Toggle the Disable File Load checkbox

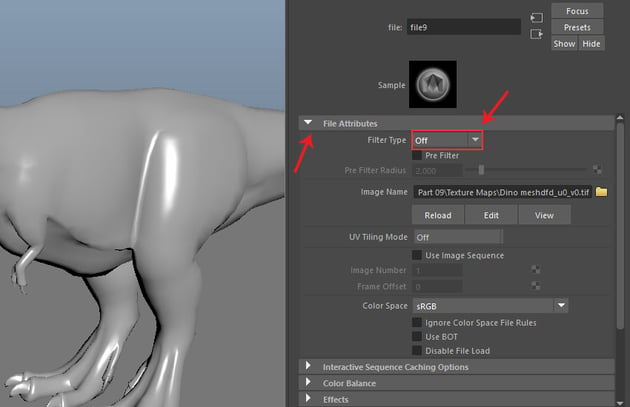417,350
